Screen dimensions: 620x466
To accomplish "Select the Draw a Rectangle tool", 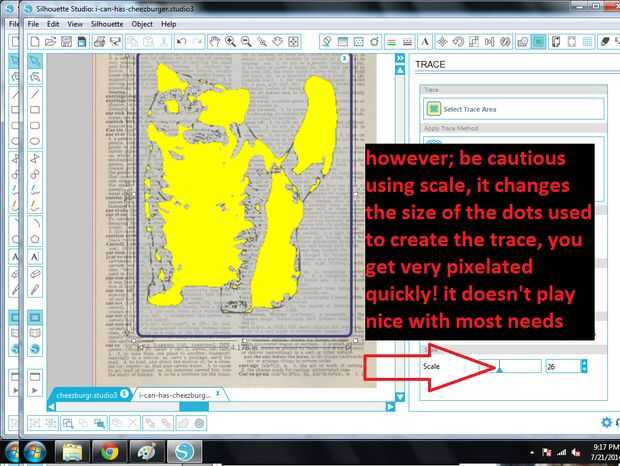I will click(x=35, y=109).
